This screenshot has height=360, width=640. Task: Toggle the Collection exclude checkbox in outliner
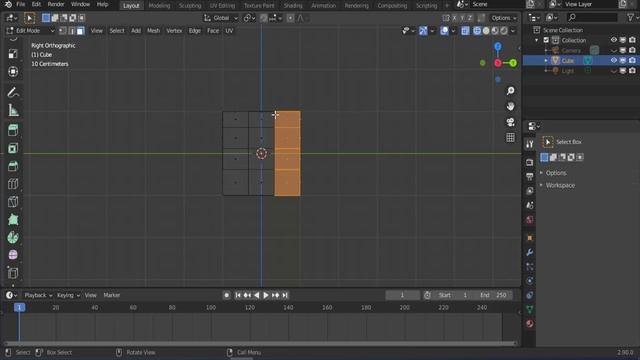[546, 40]
